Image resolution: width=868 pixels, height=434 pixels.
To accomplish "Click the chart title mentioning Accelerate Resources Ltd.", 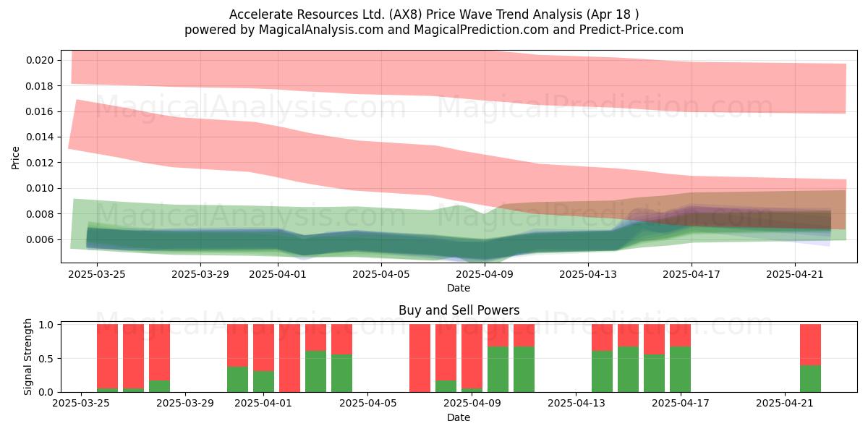I will pos(434,14).
